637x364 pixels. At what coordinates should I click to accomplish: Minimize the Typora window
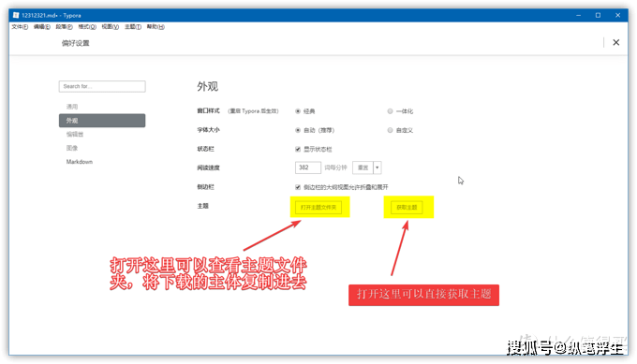tap(579, 15)
